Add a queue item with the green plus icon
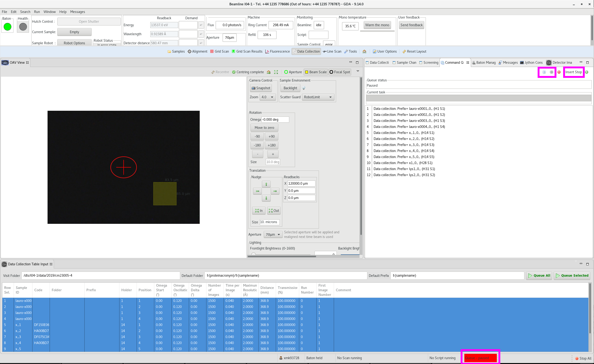 [x=587, y=72]
